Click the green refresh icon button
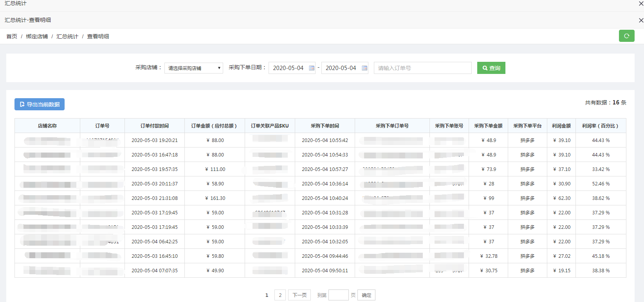Screen dimensions: 644x302 tap(626, 36)
